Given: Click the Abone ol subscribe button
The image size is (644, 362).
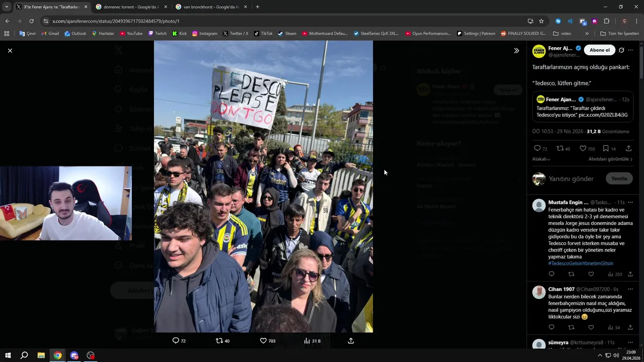Looking at the screenshot, I should point(600,50).
